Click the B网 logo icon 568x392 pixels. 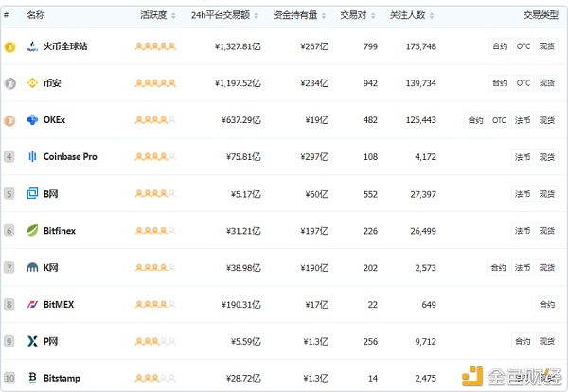[x=32, y=193]
